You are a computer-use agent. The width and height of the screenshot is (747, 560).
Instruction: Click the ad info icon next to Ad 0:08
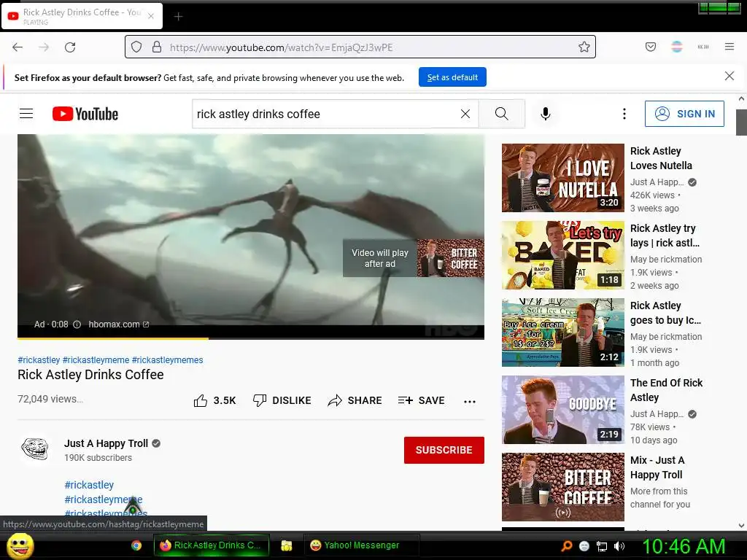pos(77,324)
